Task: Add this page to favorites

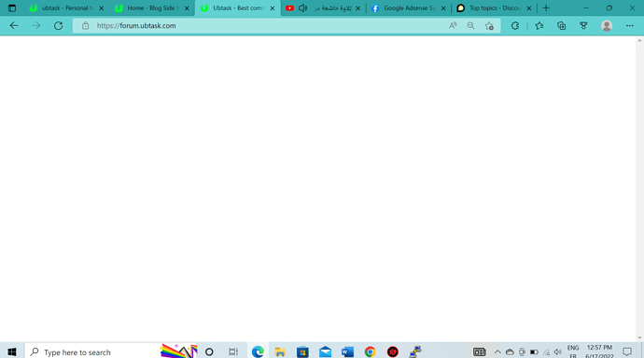Action: [x=489, y=25]
